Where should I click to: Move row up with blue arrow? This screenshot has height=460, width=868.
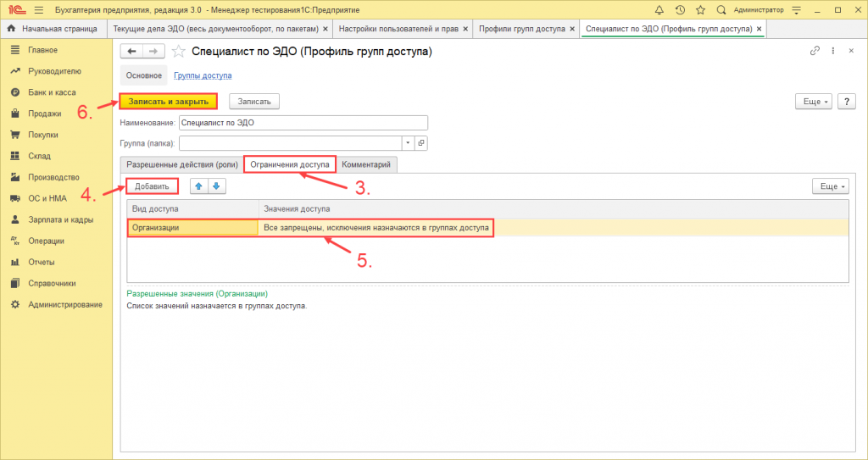[198, 186]
